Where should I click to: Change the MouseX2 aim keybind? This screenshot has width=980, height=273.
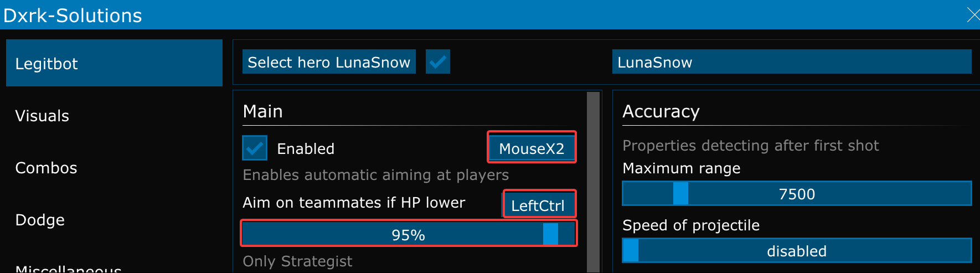[x=532, y=148]
